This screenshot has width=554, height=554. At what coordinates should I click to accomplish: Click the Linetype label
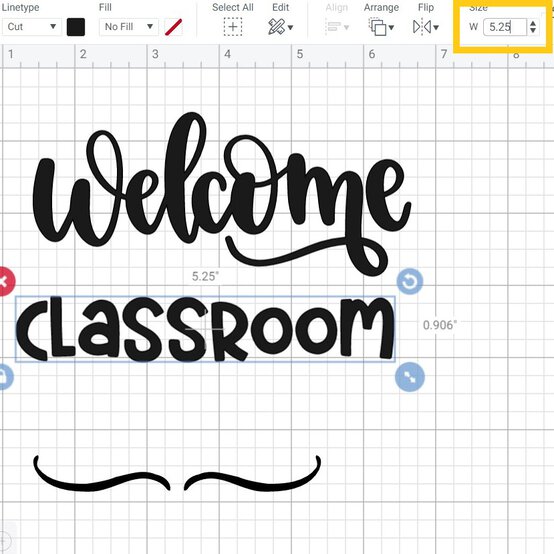point(20,7)
